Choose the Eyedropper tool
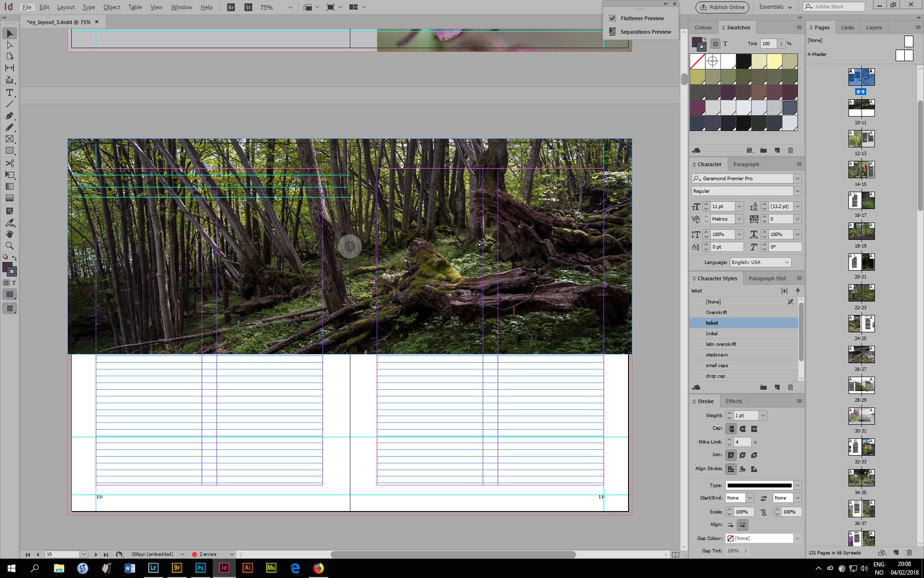Viewport: 924px width, 578px height. [9, 223]
